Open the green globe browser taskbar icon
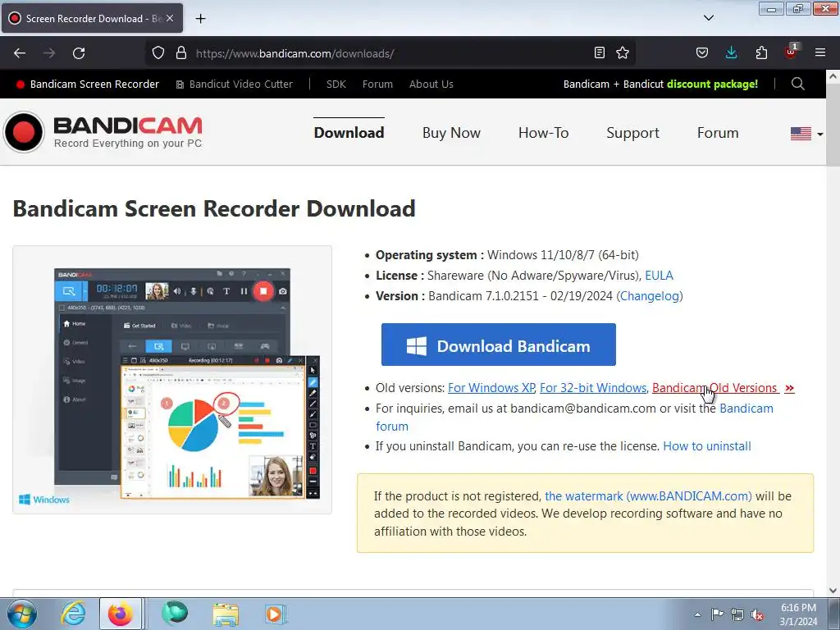This screenshot has width=840, height=630. click(175, 614)
